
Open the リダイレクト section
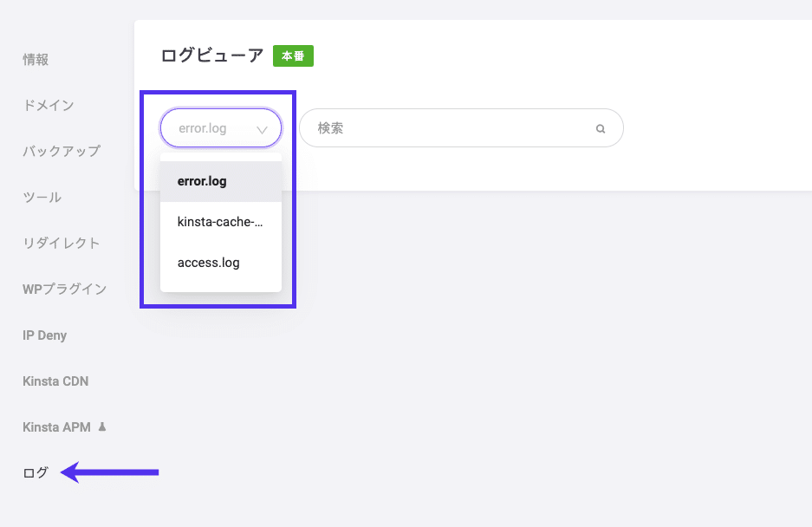point(61,244)
